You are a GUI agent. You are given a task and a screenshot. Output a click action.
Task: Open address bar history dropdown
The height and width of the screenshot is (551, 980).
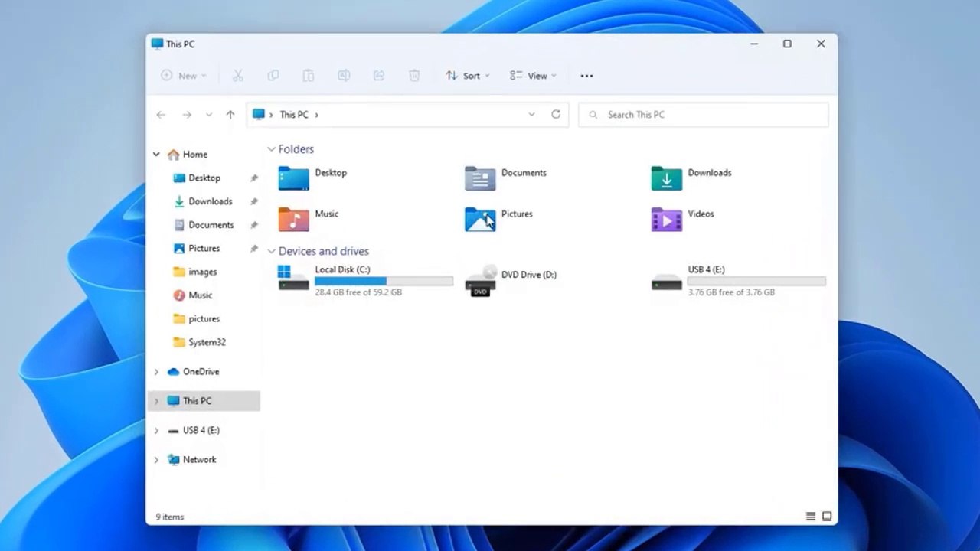(x=531, y=115)
